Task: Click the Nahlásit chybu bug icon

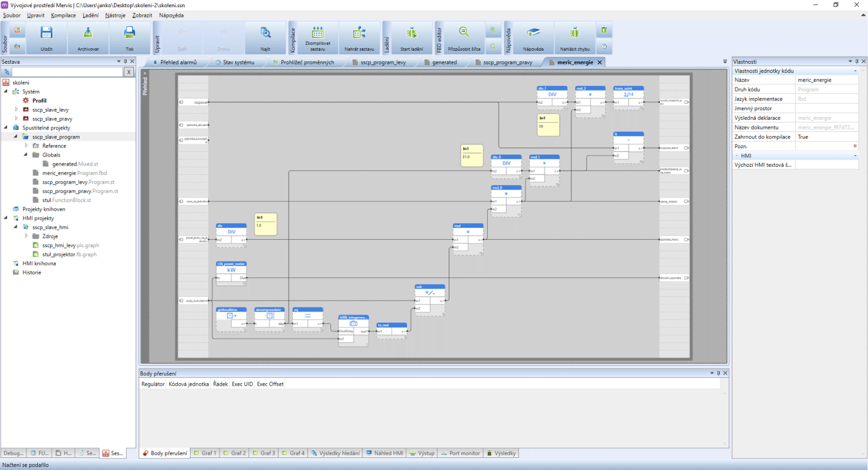Action: click(x=575, y=34)
